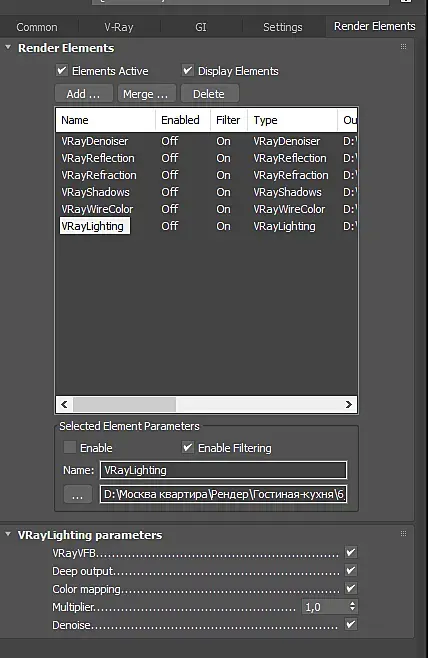Screen dimensions: 428x658
Task: Open the Settings tab
Action: [282, 27]
